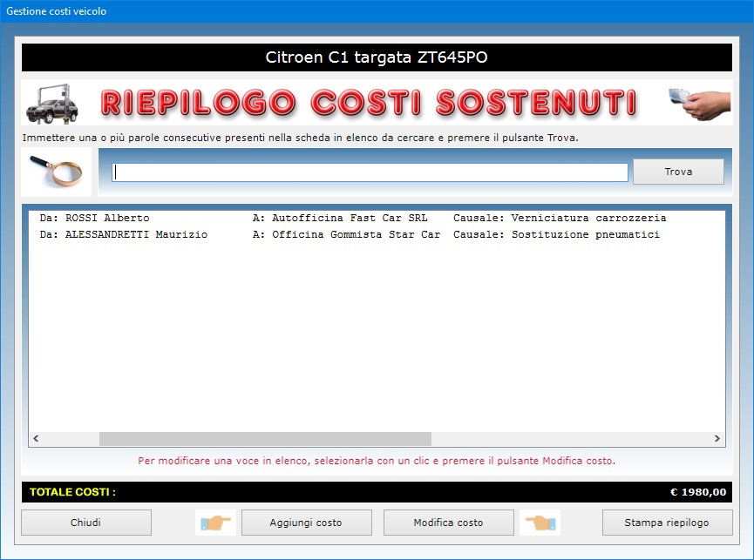Click the magnifying glass search icon
This screenshot has width=754, height=560.
coord(57,172)
